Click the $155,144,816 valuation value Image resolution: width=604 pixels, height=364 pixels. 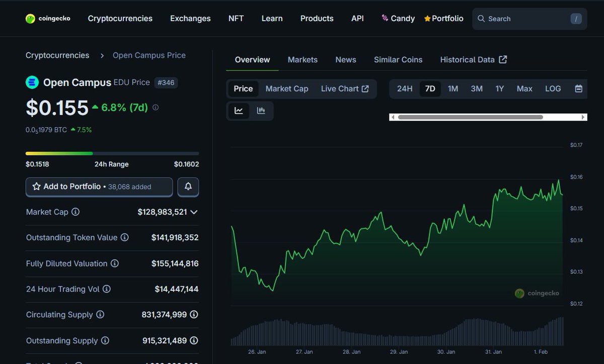(x=175, y=263)
